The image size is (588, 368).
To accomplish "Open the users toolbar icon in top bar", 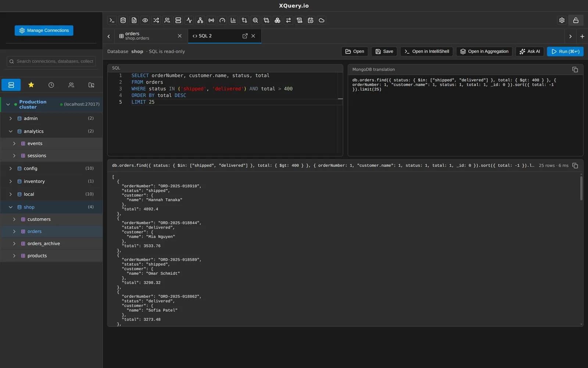I will click(x=167, y=20).
